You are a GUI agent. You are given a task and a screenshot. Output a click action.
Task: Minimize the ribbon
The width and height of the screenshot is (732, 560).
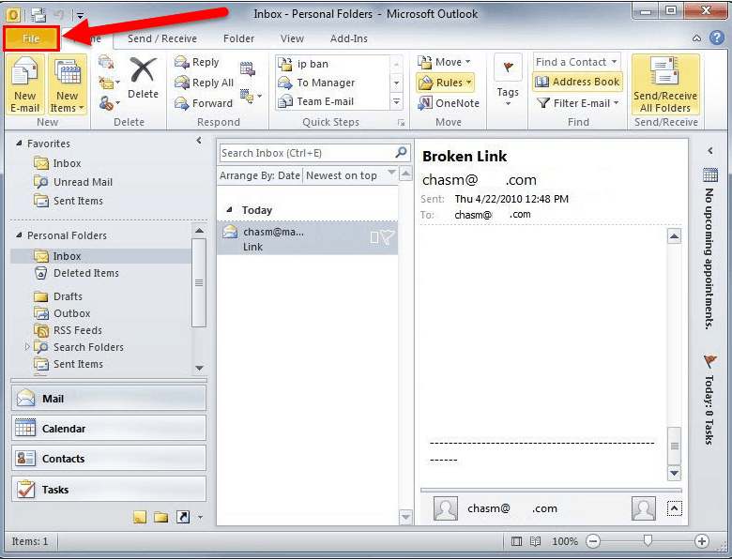(696, 38)
